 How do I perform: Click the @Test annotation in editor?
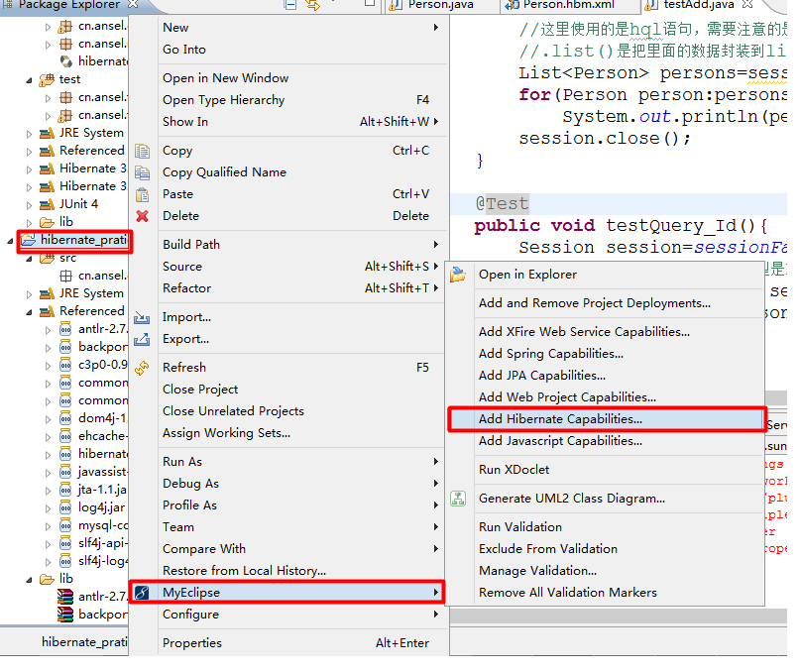pyautogui.click(x=502, y=204)
